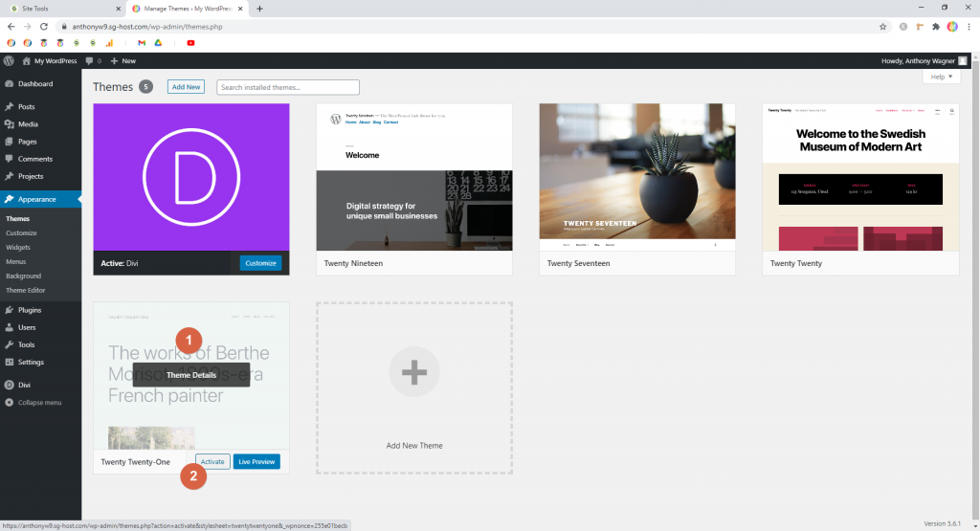Click the Pages icon in sidebar

coord(10,142)
